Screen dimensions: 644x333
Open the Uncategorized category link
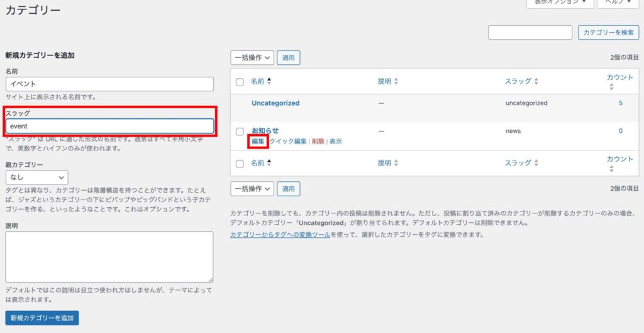pos(275,103)
